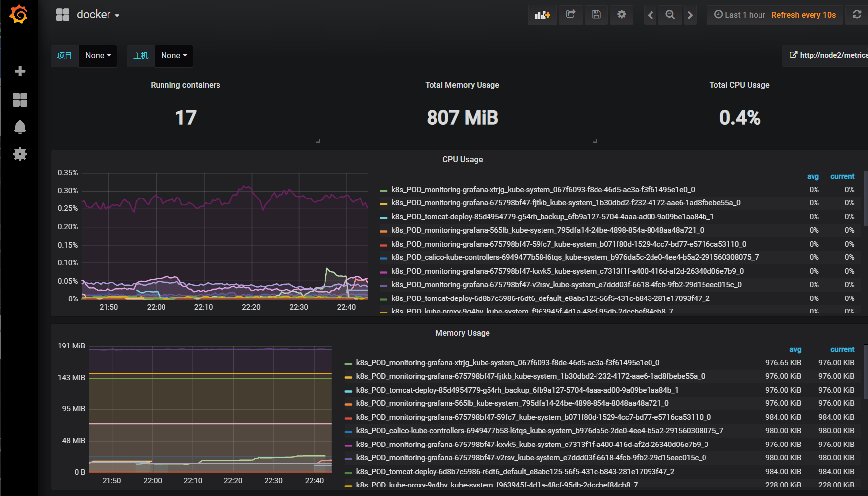Toggle CPU series monitoring-grafana-675798bf47-v2rsv
This screenshot has height=496, width=868.
(566, 285)
